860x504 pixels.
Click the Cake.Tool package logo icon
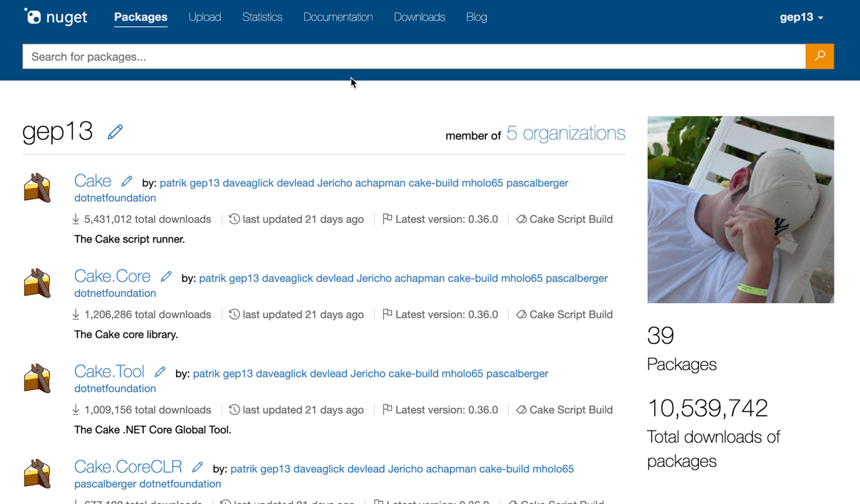pyautogui.click(x=37, y=379)
